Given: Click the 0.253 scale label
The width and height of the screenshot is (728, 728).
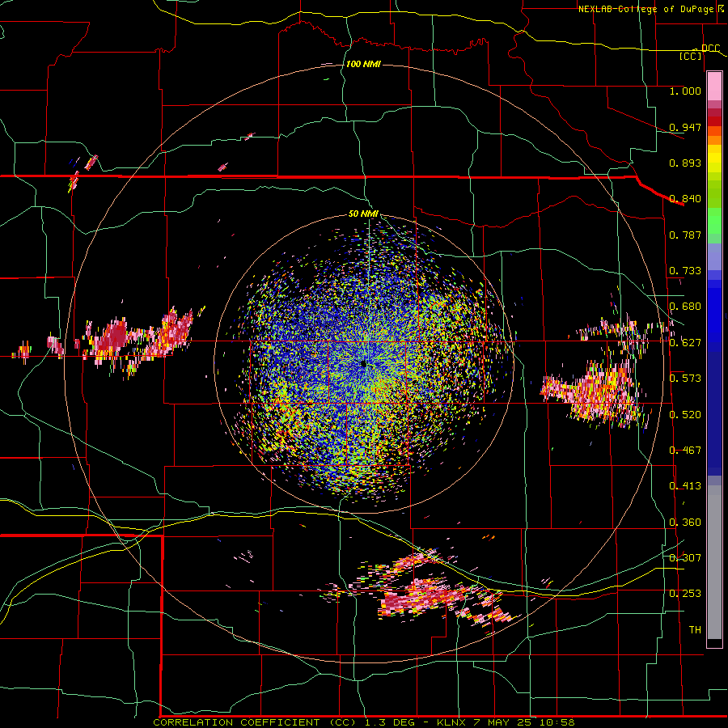Looking at the screenshot, I should pyautogui.click(x=685, y=594).
